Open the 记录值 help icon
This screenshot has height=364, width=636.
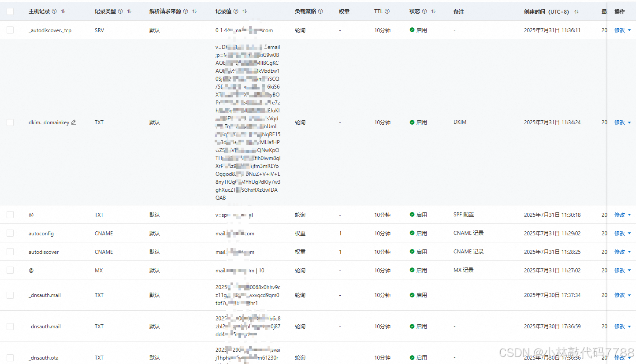tap(236, 11)
